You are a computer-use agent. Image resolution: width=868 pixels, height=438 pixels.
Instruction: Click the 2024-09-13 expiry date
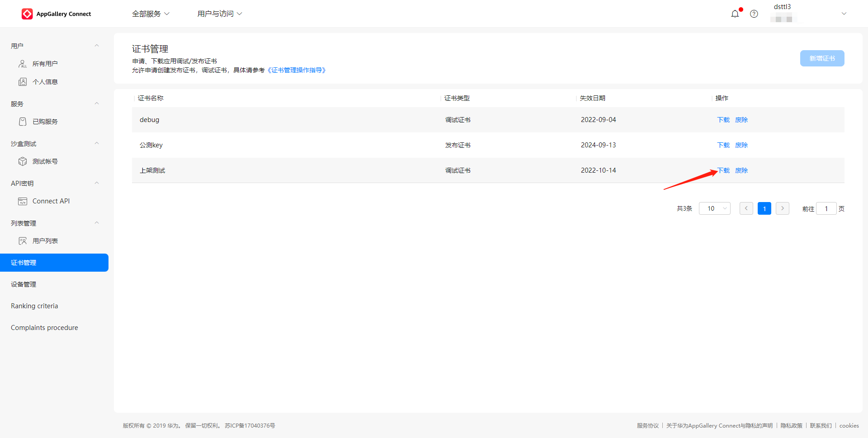(x=599, y=145)
